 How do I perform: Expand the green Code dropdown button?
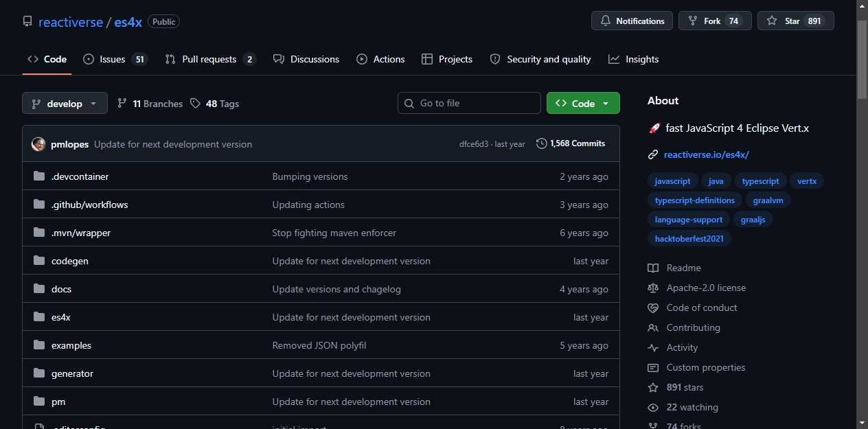[x=583, y=103]
